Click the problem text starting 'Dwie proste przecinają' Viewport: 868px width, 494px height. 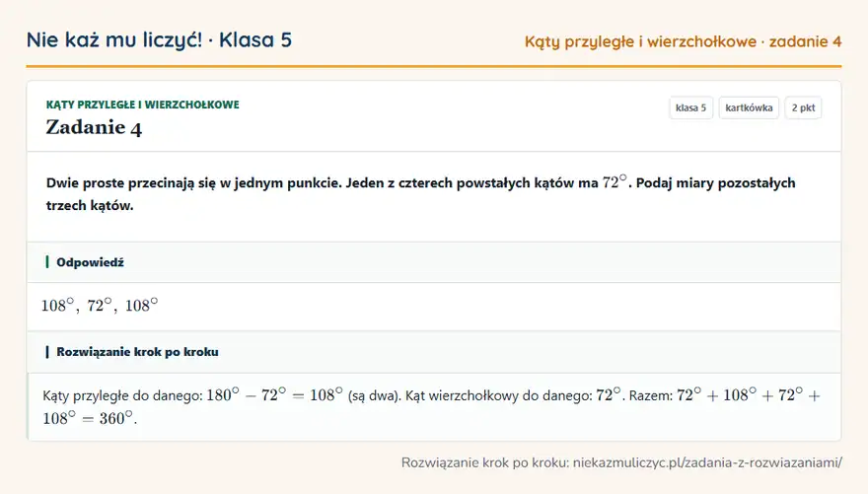pyautogui.click(x=421, y=193)
